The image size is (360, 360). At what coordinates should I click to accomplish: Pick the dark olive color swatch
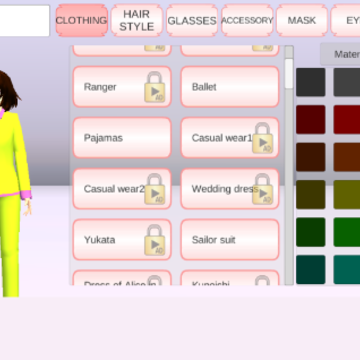click(311, 195)
